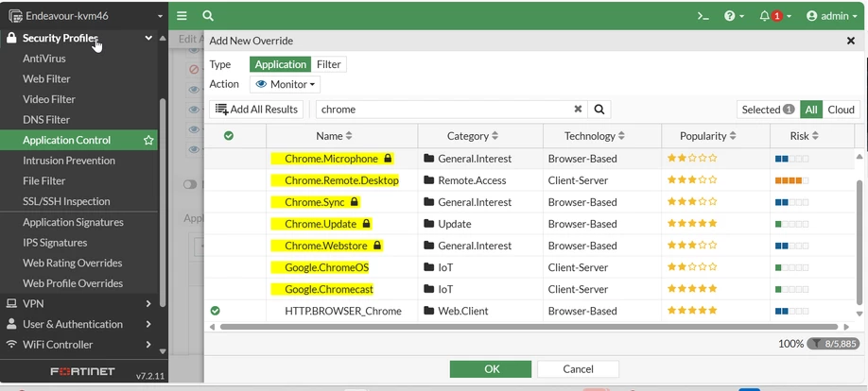Select Application override type

(280, 64)
